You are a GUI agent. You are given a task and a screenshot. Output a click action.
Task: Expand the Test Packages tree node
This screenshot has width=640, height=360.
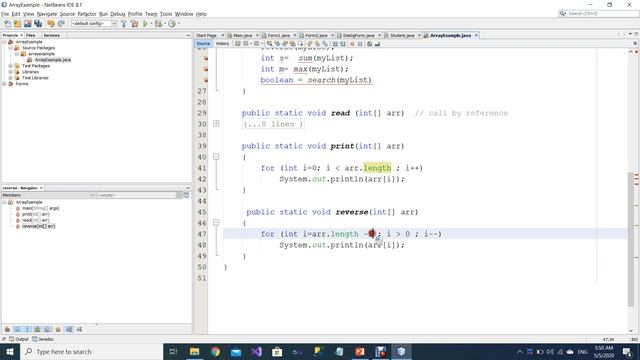[x=11, y=66]
